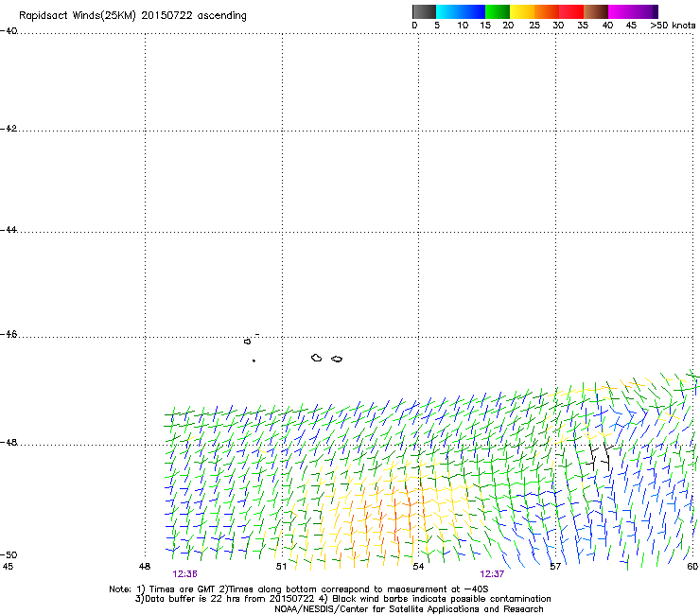Click the -44 latitude axis label

(x=9, y=230)
